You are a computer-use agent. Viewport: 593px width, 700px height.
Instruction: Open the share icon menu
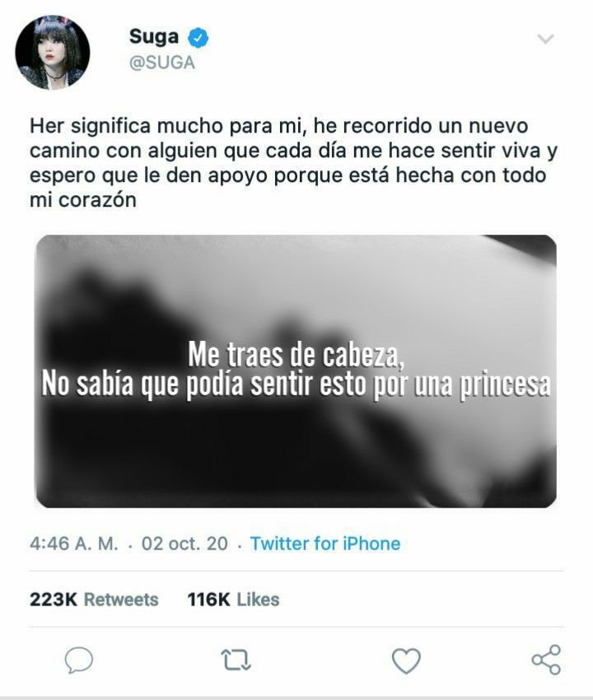(x=546, y=660)
